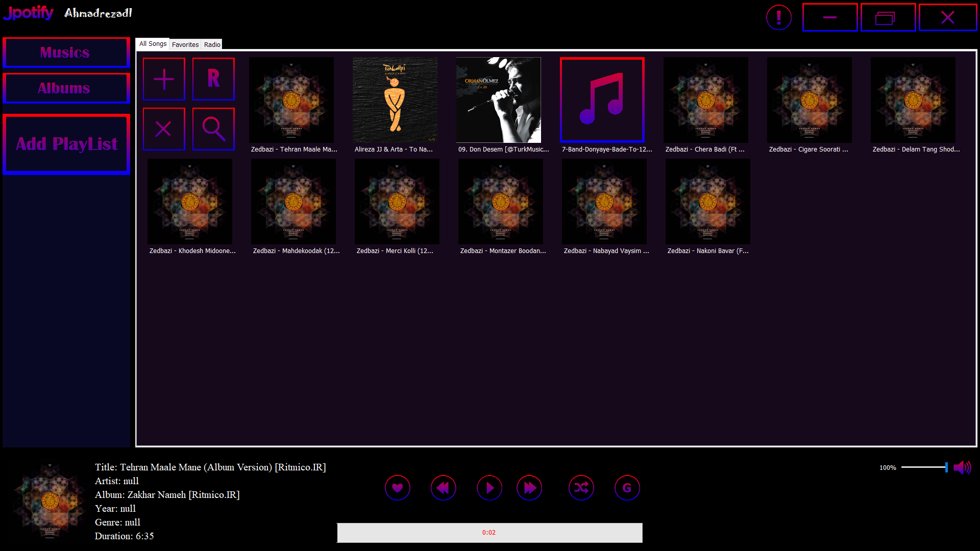Click the song progress bar
980x551 pixels.
point(489,533)
